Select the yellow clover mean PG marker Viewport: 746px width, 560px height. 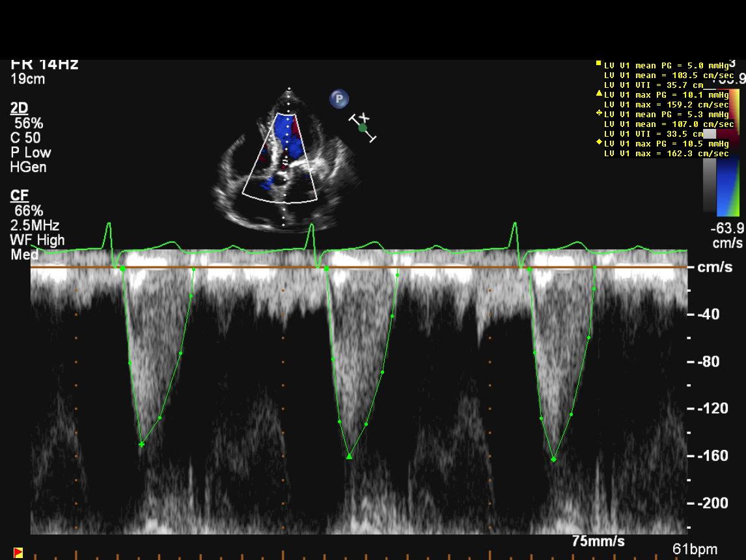[x=598, y=113]
